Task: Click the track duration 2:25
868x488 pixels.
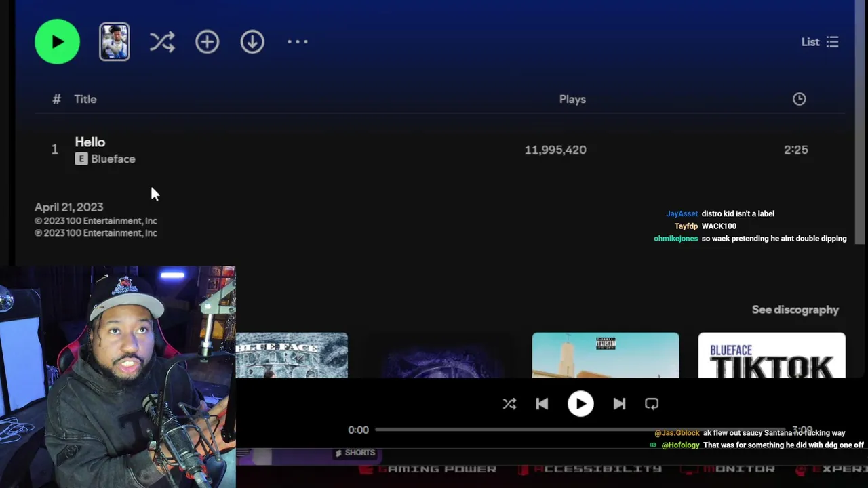Action: pos(796,150)
